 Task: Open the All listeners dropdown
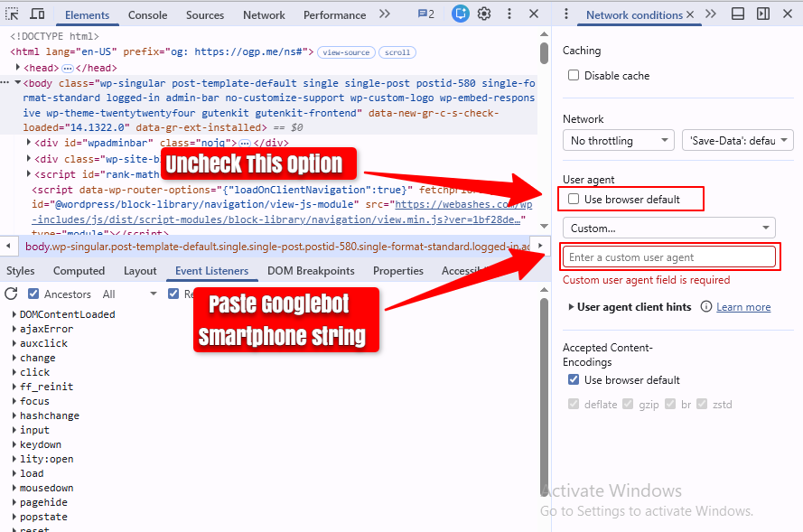[x=129, y=294]
